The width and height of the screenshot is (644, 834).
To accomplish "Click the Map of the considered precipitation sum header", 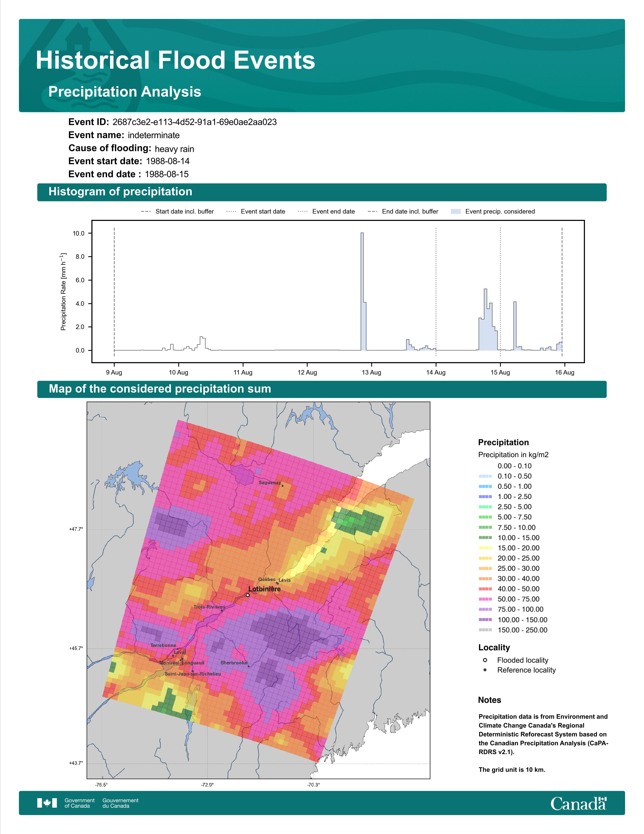I will pos(321,389).
